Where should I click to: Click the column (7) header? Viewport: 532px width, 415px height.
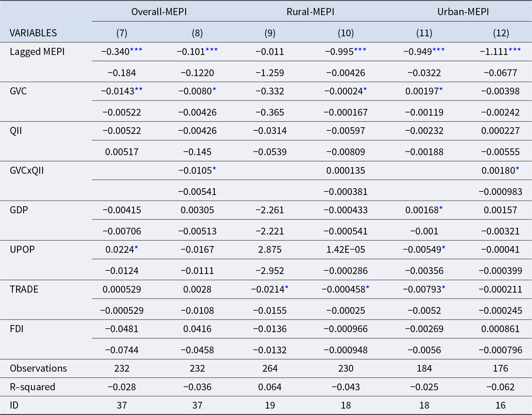click(122, 33)
